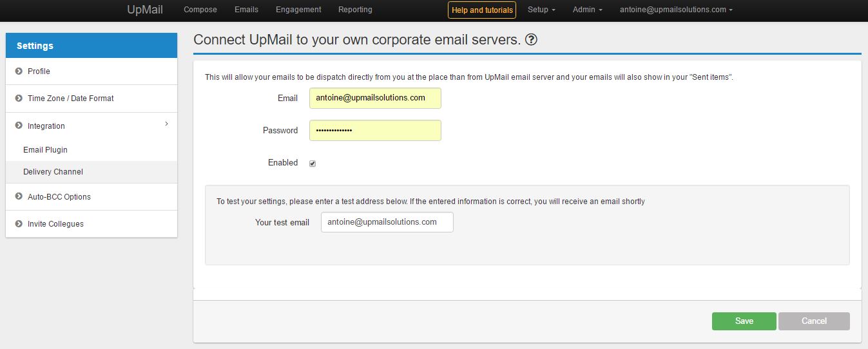Go to the Compose page
This screenshot has height=349, width=868.
coord(200,10)
